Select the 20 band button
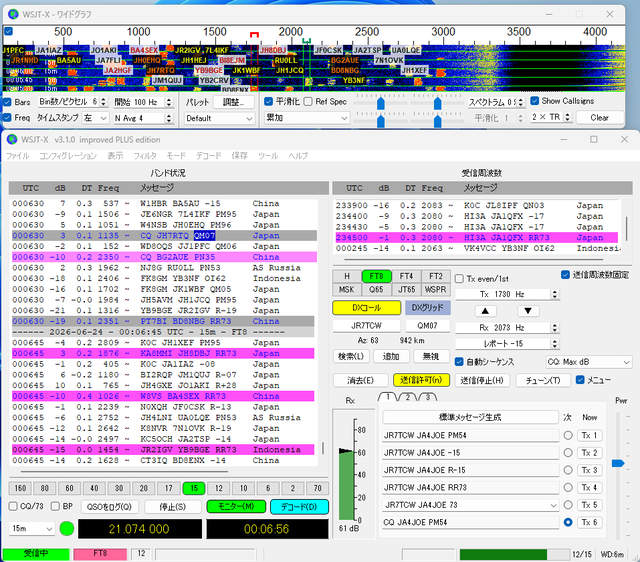Screen dimensions: 640x562 point(144,488)
